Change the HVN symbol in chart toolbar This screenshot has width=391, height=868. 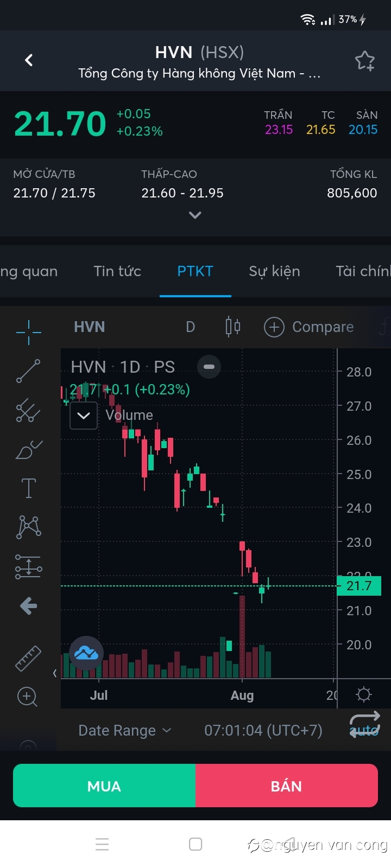coord(89,327)
